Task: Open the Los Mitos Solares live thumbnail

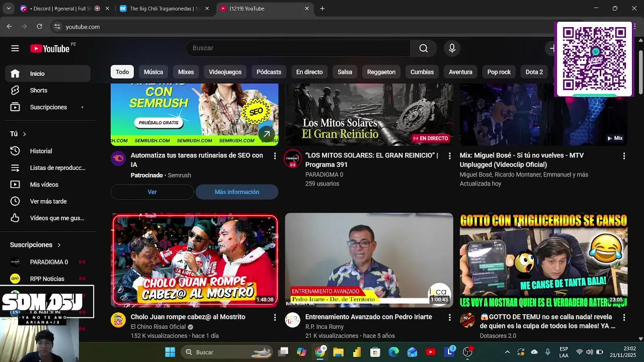Action: tap(369, 115)
